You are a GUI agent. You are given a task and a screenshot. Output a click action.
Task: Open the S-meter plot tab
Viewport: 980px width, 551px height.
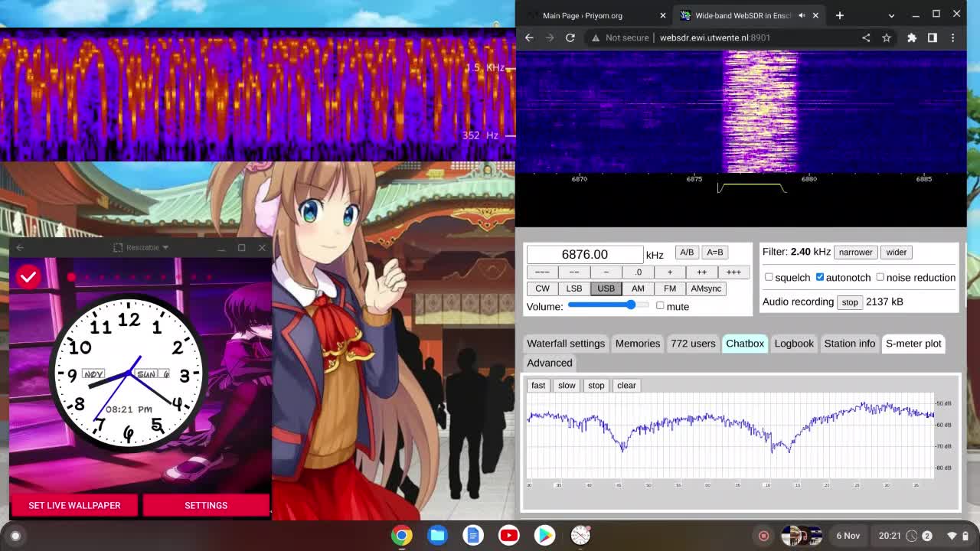click(913, 343)
